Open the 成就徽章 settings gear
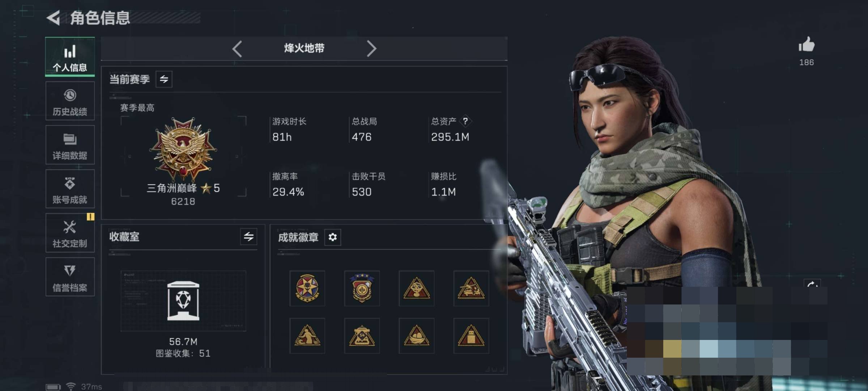Image resolution: width=868 pixels, height=391 pixels. (x=332, y=237)
